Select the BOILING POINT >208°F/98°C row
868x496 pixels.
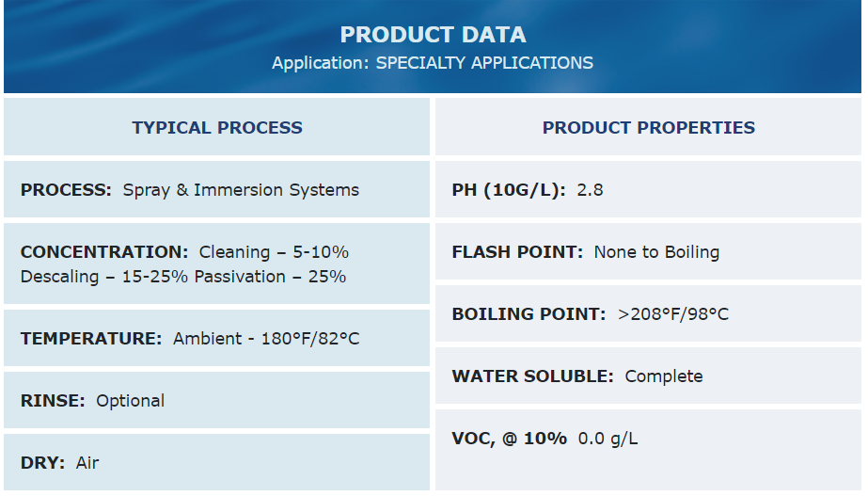coord(648,313)
